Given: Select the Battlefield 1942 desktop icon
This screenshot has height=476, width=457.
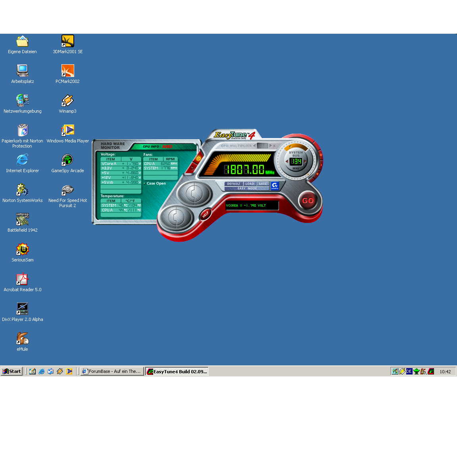Looking at the screenshot, I should pyautogui.click(x=22, y=223).
